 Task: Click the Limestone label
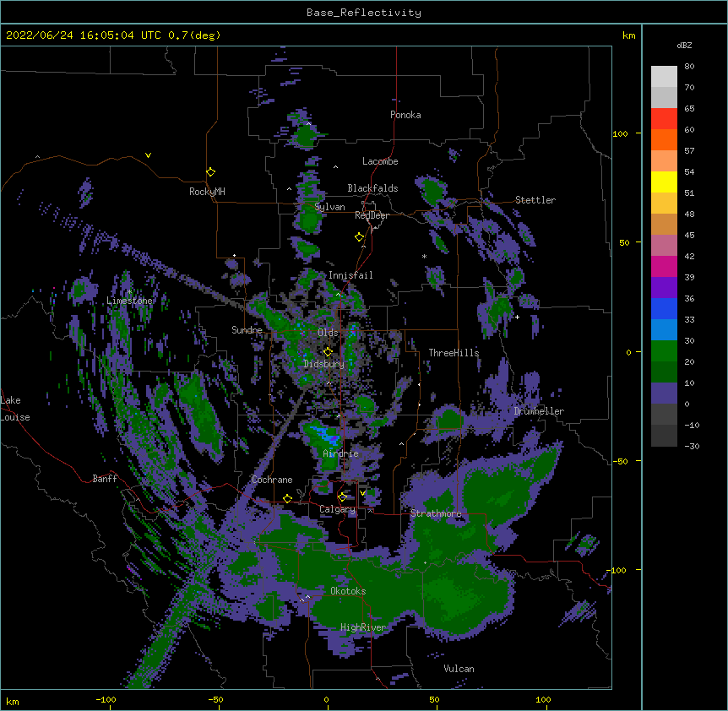click(129, 301)
